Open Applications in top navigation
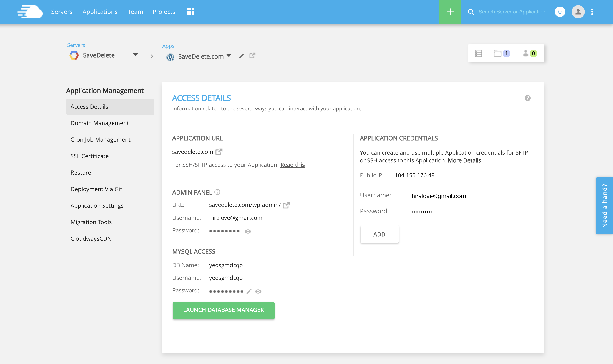This screenshot has width=613, height=364. click(x=100, y=12)
